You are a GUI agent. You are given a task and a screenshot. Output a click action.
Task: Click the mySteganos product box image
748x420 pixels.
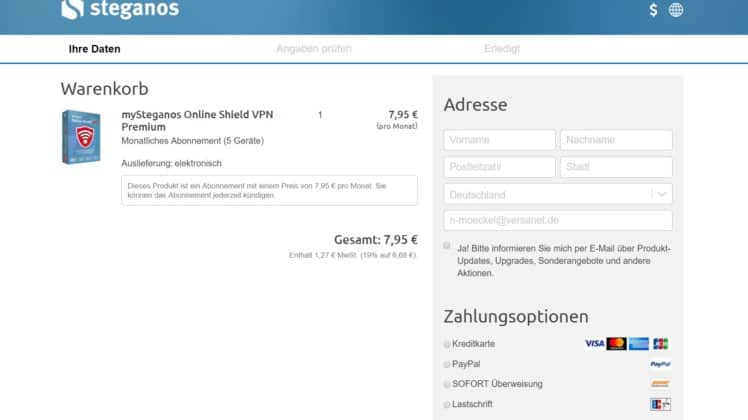click(x=81, y=137)
